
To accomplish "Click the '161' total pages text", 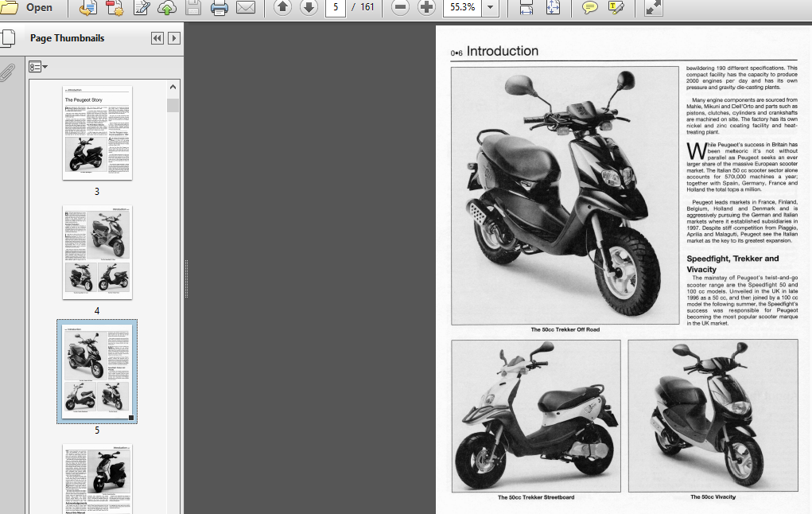I will (367, 7).
